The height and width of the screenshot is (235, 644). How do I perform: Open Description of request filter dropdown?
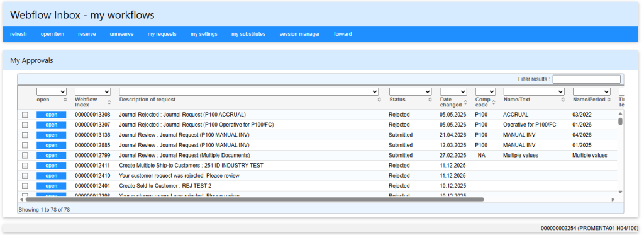click(x=249, y=91)
